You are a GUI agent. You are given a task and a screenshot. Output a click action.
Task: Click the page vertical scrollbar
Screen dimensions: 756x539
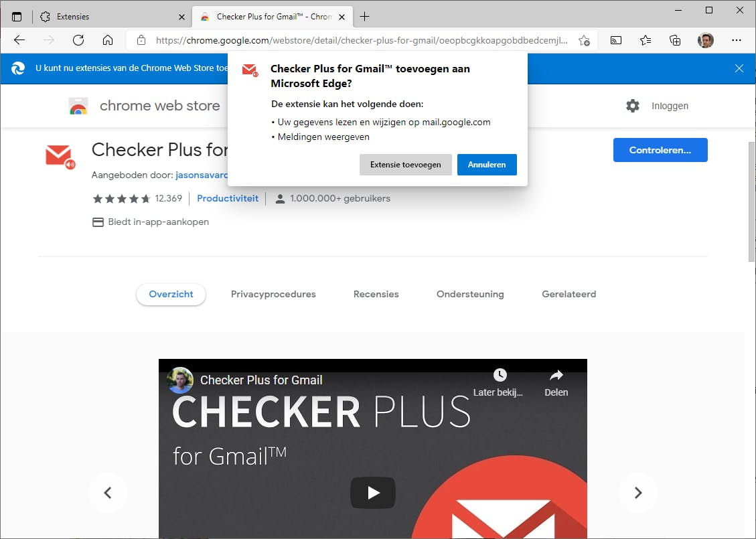tap(751, 202)
